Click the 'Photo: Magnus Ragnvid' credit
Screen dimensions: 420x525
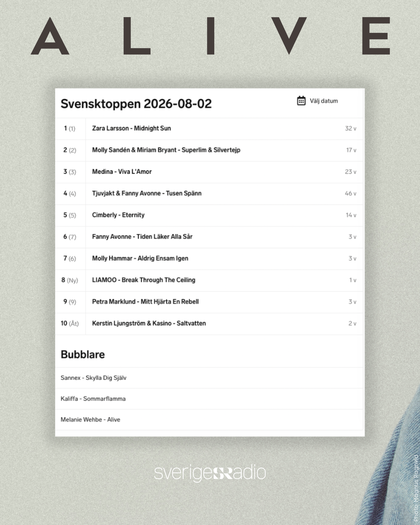click(x=416, y=488)
